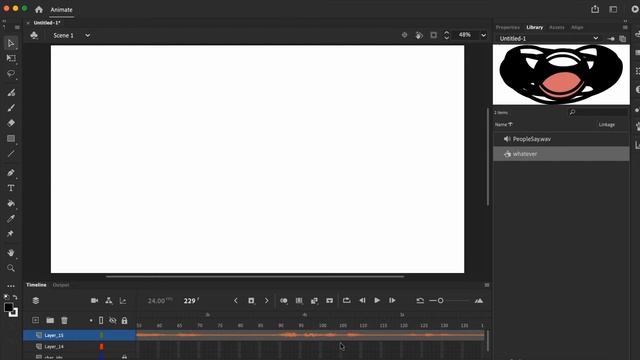Sort library by the Name column

coord(503,124)
